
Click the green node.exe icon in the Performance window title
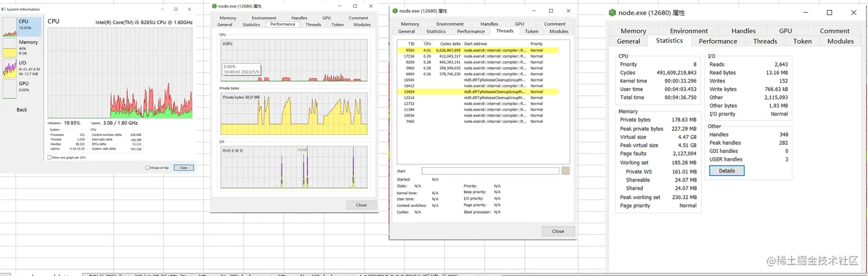214,6
